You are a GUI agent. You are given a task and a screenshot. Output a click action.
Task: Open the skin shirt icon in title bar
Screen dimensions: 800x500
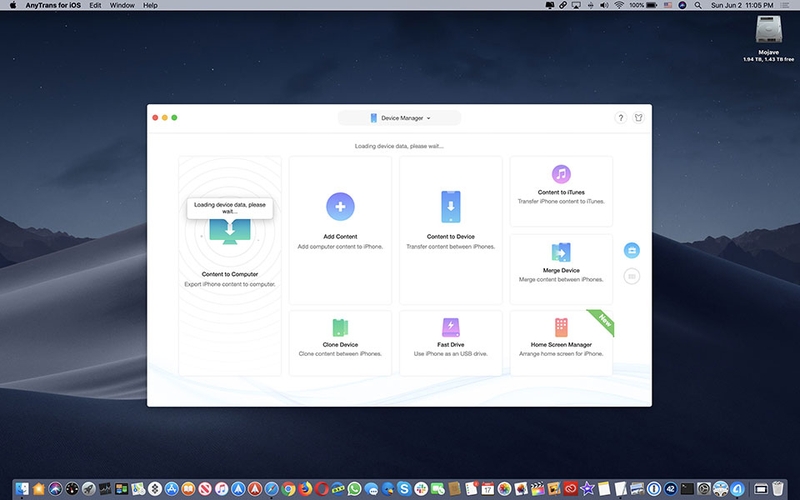click(638, 118)
